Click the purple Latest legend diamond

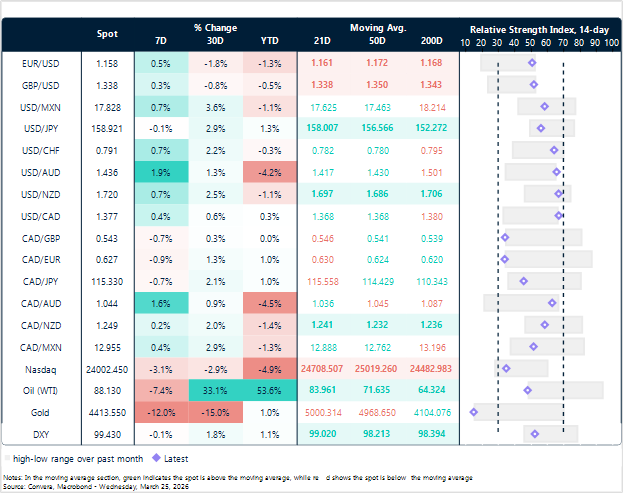[x=157, y=459]
